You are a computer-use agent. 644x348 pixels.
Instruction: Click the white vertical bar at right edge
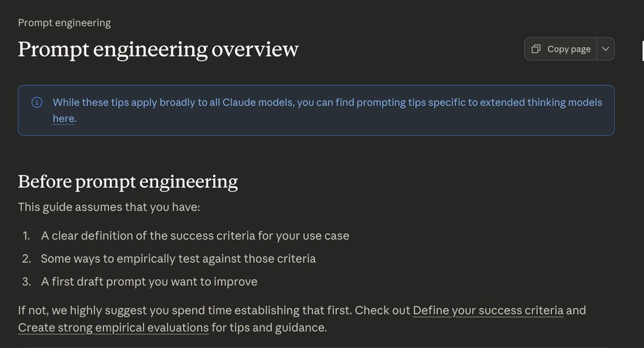click(x=642, y=51)
